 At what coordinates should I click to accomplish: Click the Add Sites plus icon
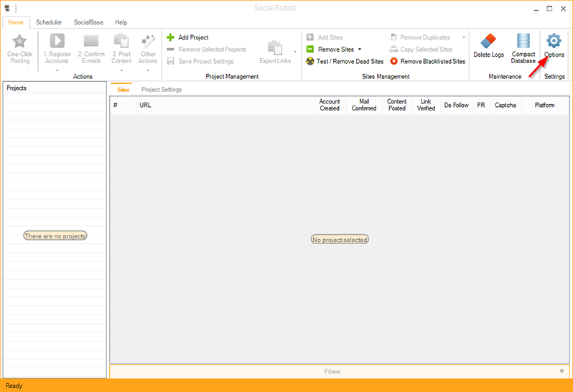pyautogui.click(x=310, y=37)
